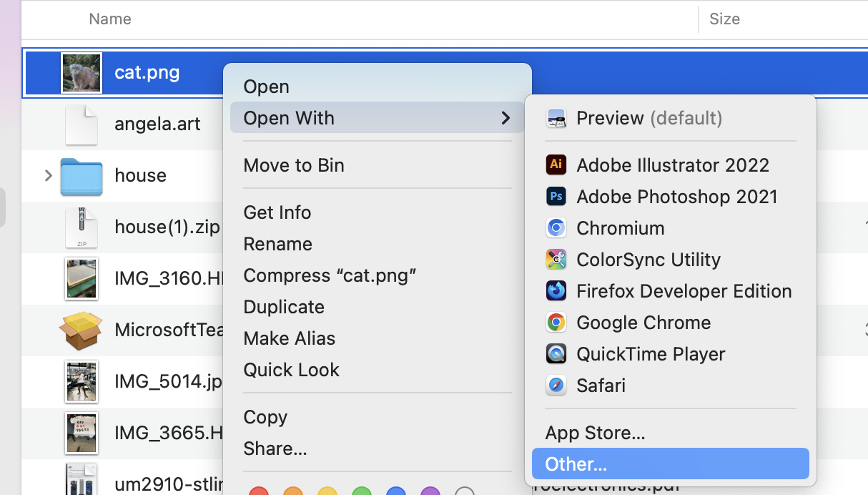Image resolution: width=868 pixels, height=495 pixels.
Task: Click the cat.png thumbnail
Action: 82,73
